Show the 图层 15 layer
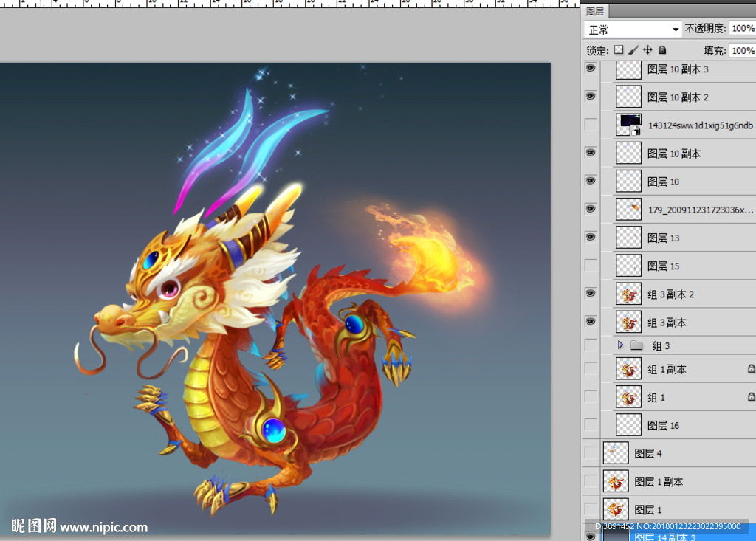 [x=591, y=266]
